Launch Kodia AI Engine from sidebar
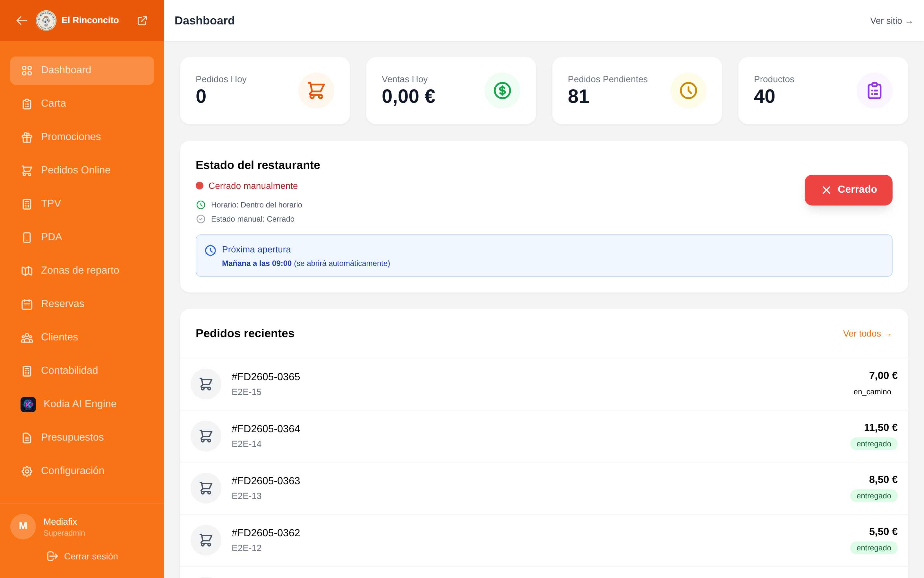924x578 pixels. pyautogui.click(x=82, y=404)
